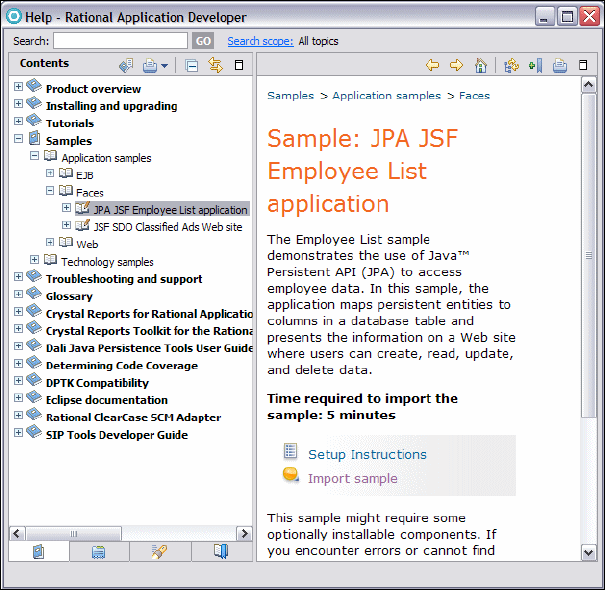Collapse the Faces node
Viewport: 605px width, 590px height.
[x=50, y=190]
